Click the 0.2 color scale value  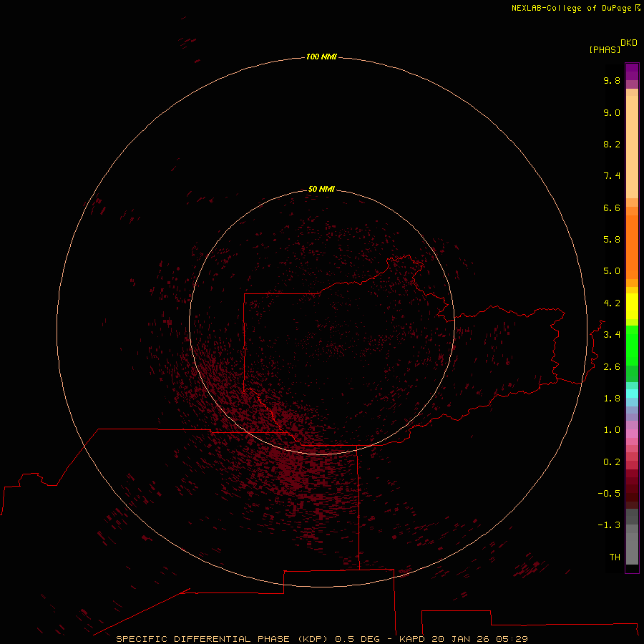(612, 462)
